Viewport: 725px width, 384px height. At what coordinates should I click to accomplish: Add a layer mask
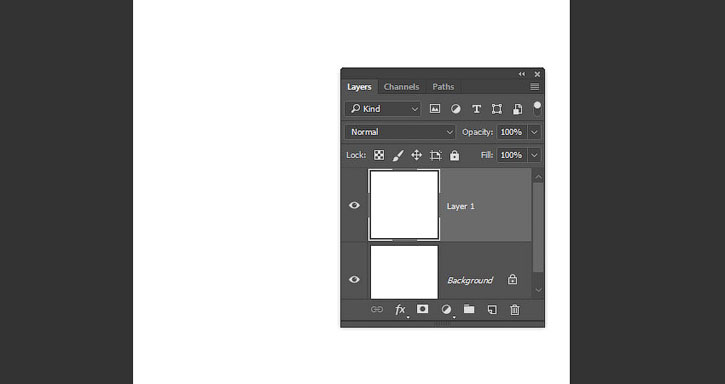tap(422, 309)
